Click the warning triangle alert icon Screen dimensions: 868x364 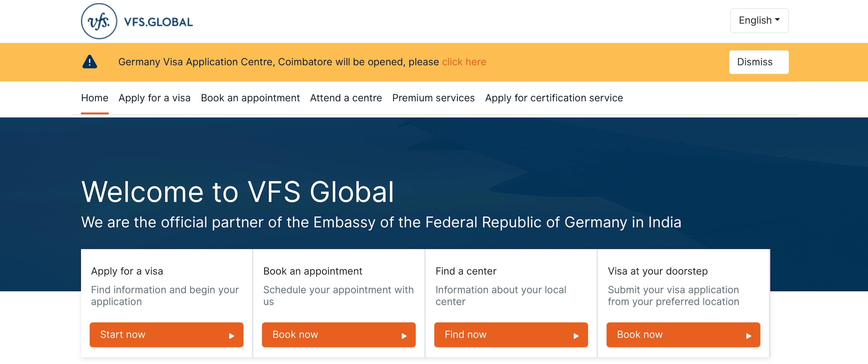point(90,62)
